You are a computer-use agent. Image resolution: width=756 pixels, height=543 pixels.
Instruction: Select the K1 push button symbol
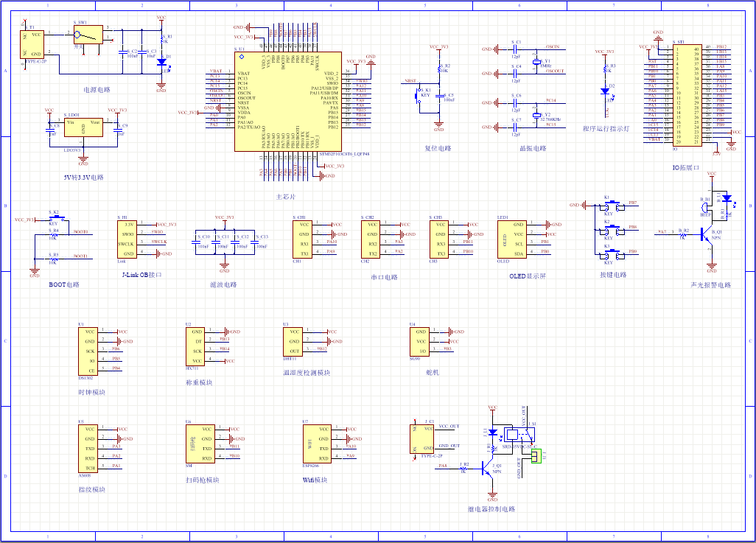[x=612, y=206]
